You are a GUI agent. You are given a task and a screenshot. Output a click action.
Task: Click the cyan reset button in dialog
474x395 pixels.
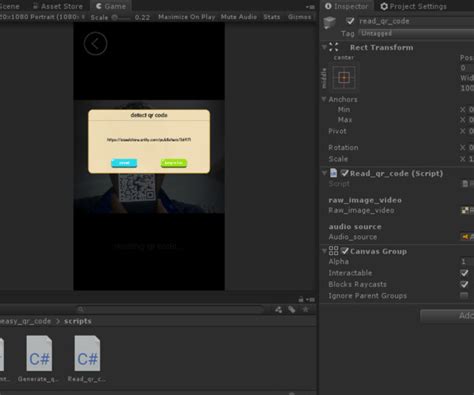pos(124,163)
